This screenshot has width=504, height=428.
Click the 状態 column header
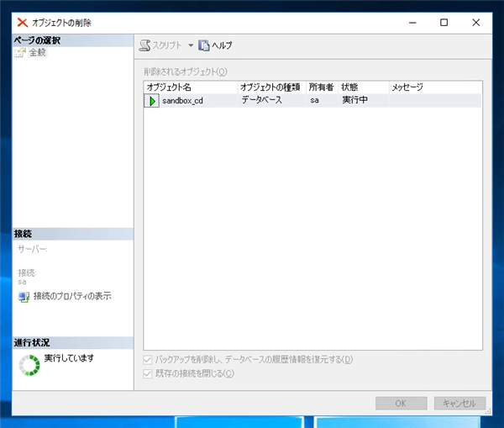pos(364,87)
